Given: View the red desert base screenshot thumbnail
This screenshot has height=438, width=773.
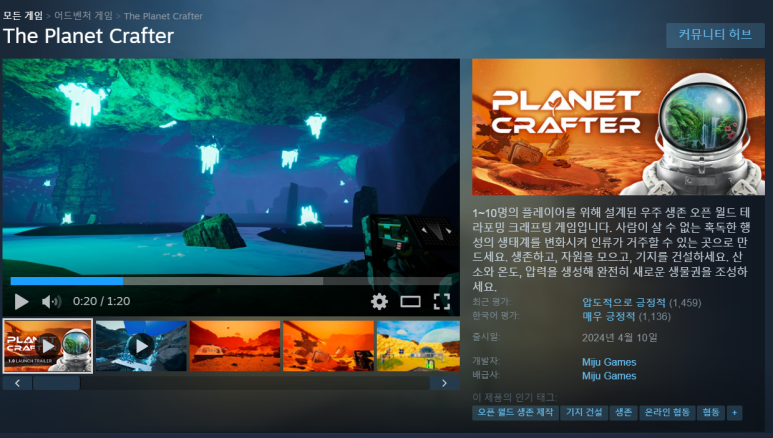Looking at the screenshot, I should click(x=235, y=346).
